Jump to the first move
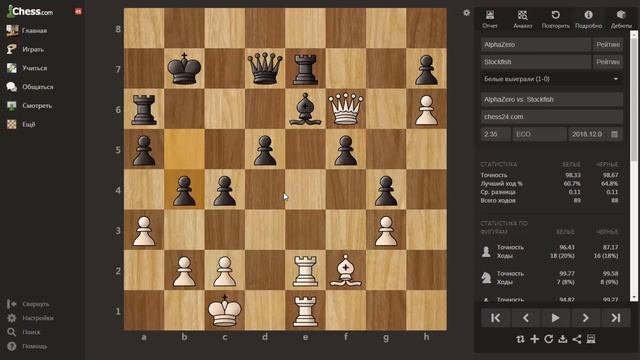This screenshot has height=360, width=640. (x=496, y=318)
